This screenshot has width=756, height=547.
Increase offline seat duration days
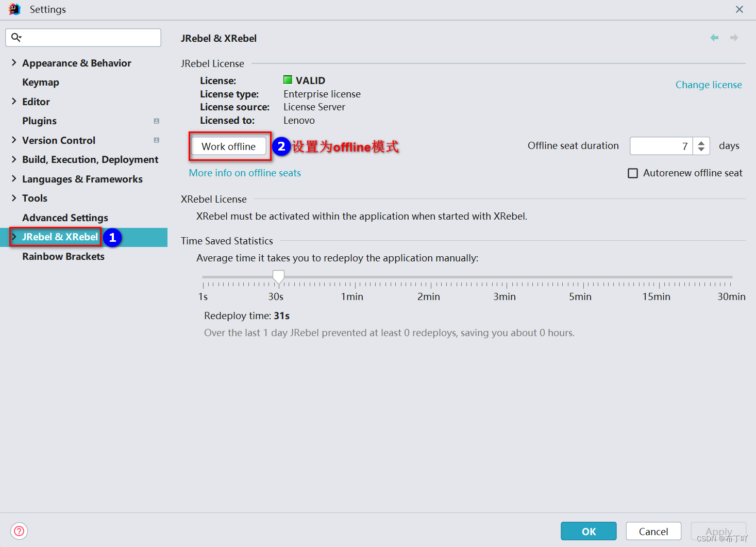click(701, 142)
